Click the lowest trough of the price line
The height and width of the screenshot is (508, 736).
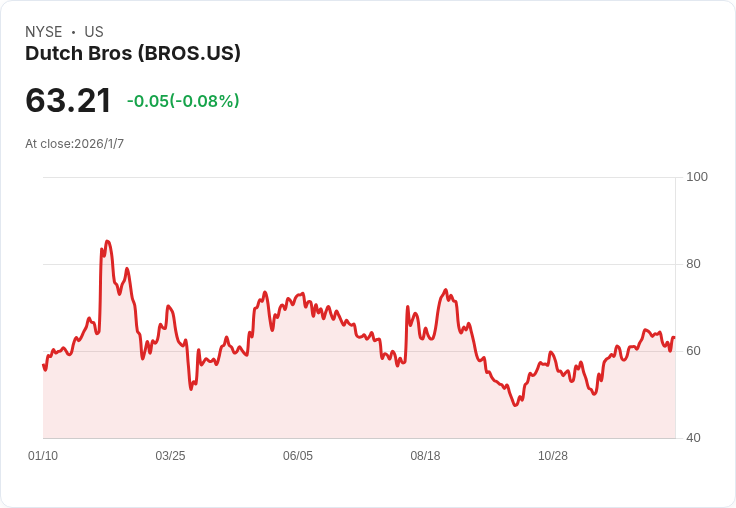515,405
